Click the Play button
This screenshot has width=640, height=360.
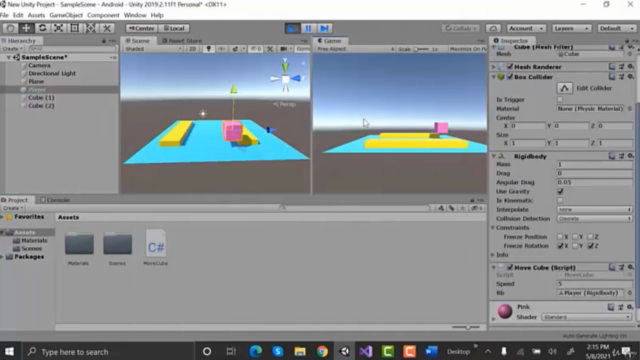coord(292,29)
